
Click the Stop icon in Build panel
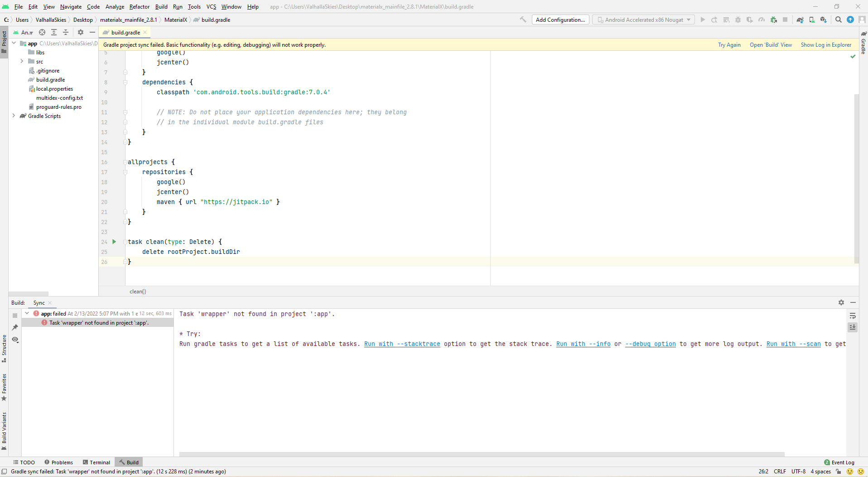(x=15, y=316)
